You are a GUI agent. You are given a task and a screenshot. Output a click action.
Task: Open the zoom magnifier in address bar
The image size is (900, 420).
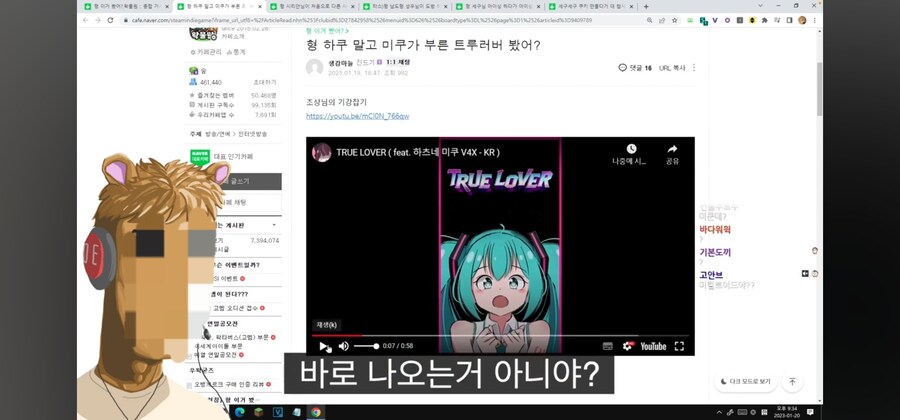click(x=649, y=20)
